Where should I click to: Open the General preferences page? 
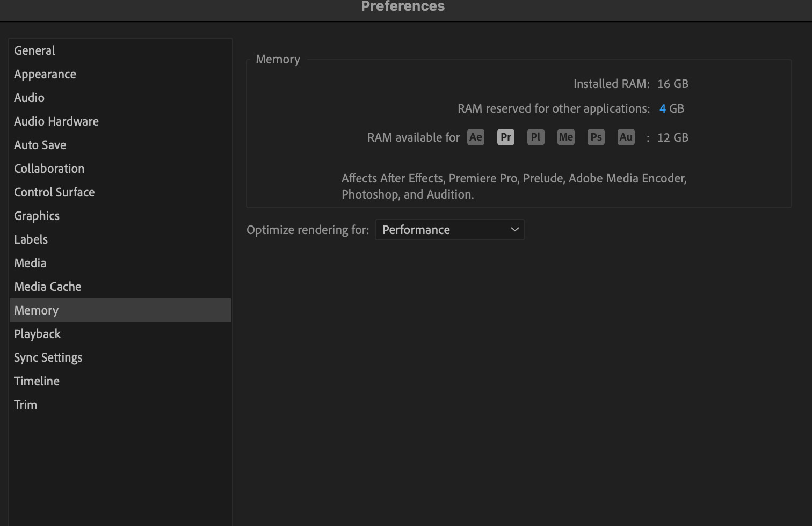click(x=34, y=50)
